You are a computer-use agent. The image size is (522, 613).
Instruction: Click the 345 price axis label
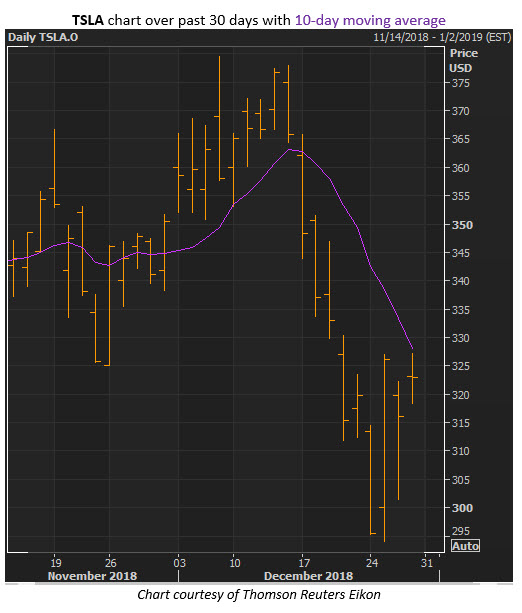click(x=460, y=253)
